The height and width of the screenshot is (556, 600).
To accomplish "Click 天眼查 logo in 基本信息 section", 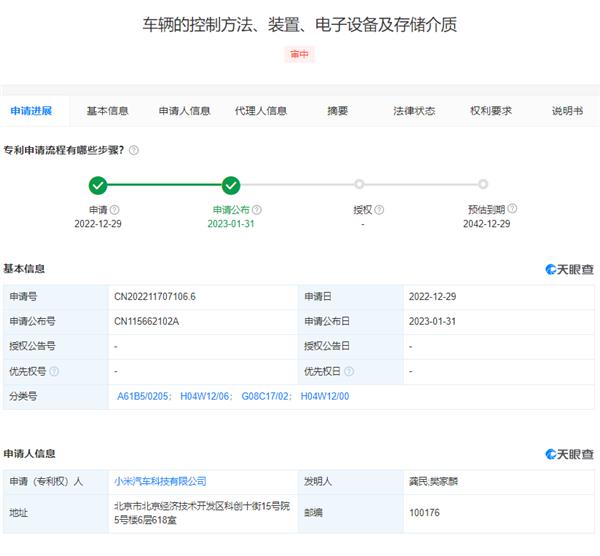I will click(569, 269).
